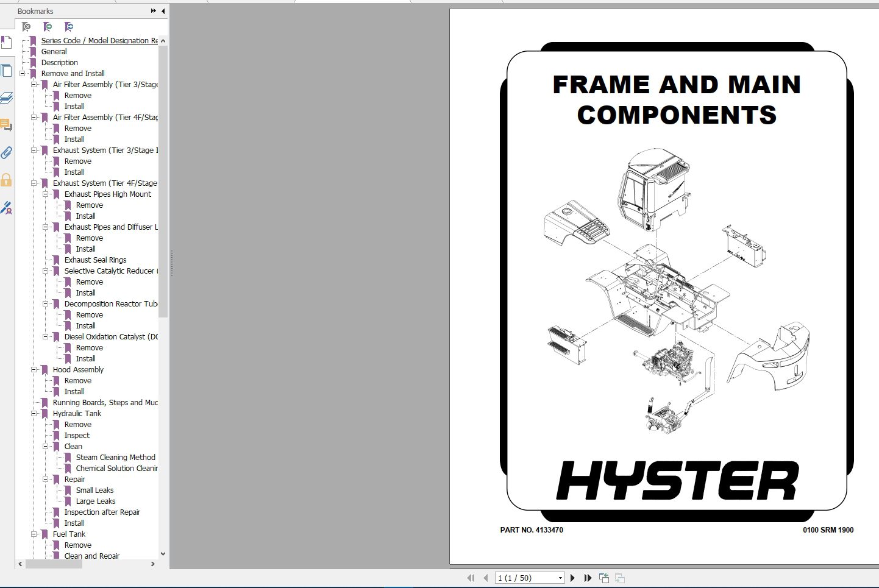Screen dimensions: 879x588
Task: Collapse Air Filter Assembly (Tier 3/Stage bookmark
Action: click(x=34, y=85)
